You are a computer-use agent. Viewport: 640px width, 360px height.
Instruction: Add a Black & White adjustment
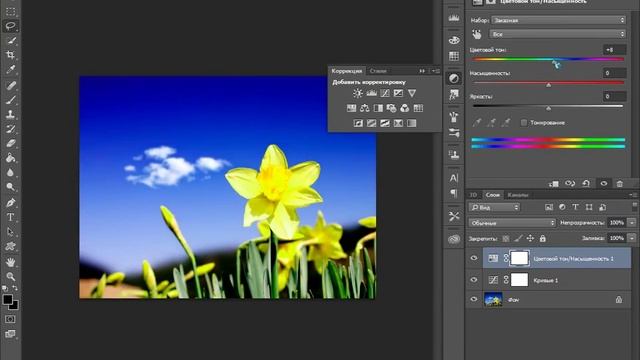pyautogui.click(x=378, y=108)
